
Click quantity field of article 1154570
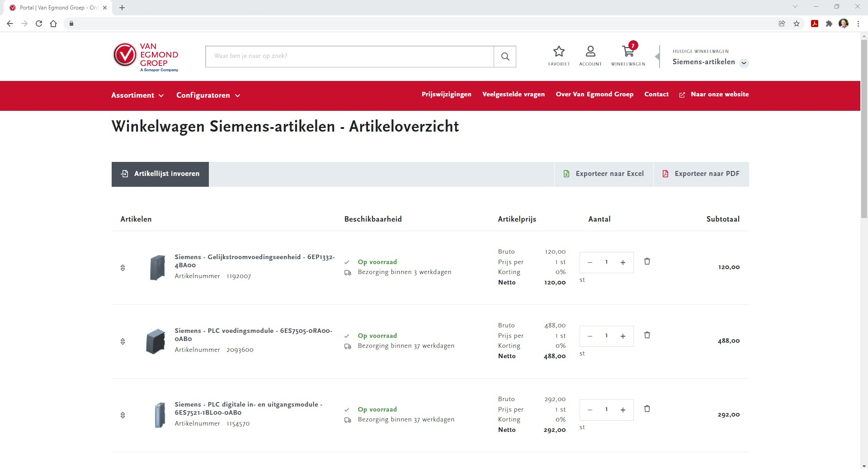[606, 410]
